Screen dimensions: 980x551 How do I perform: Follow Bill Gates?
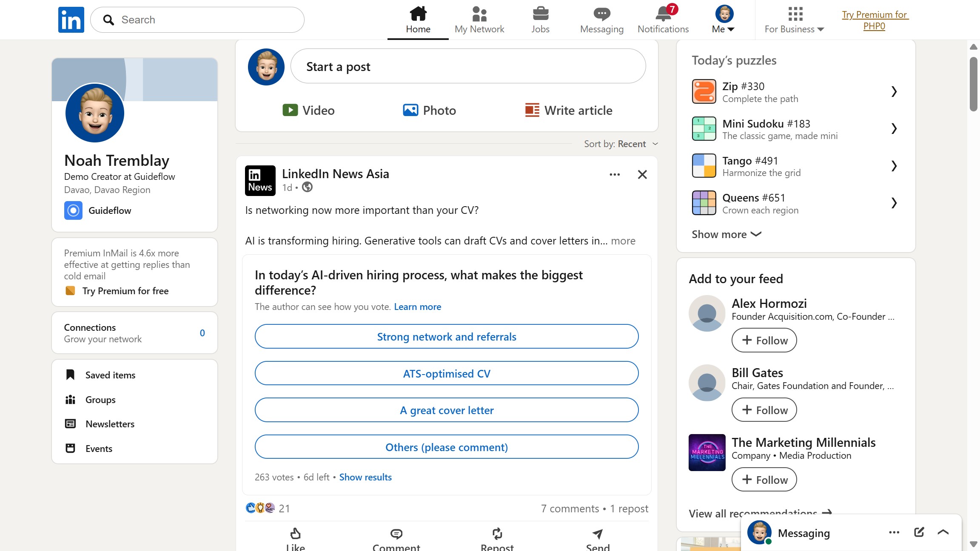click(x=764, y=410)
